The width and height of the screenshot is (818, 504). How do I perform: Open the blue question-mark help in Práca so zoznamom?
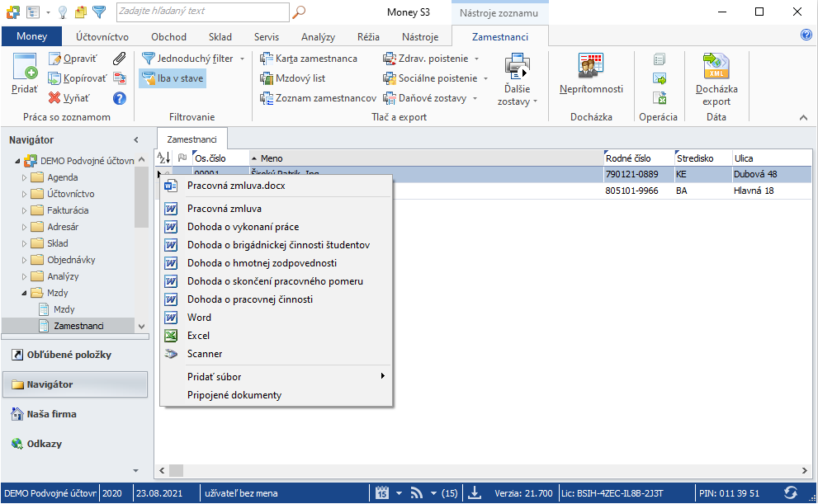point(120,98)
